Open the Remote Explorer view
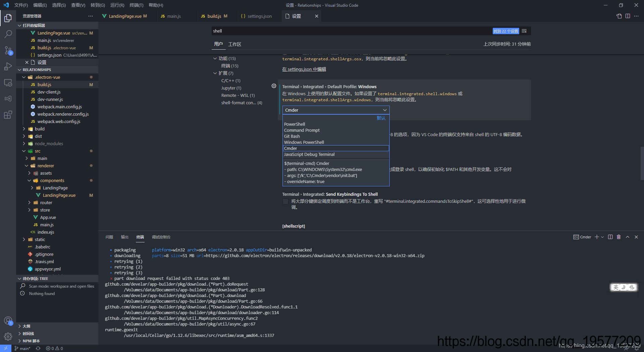This screenshot has width=644, height=352. 8,82
